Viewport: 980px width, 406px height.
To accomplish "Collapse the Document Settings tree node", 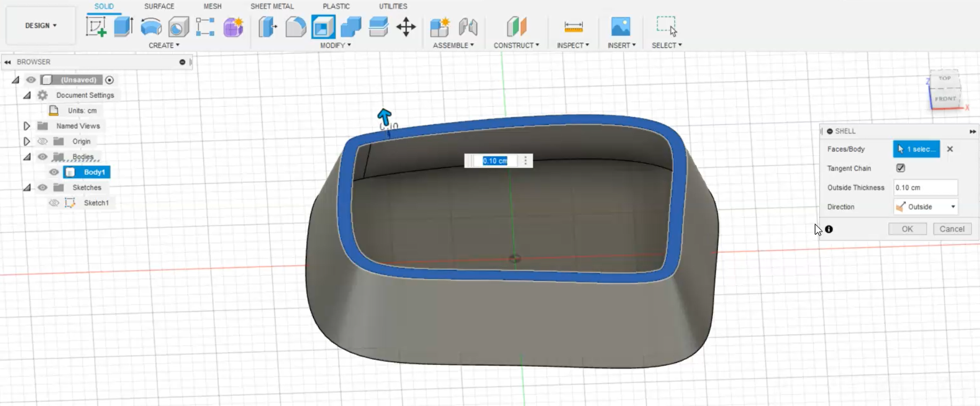I will coord(27,95).
